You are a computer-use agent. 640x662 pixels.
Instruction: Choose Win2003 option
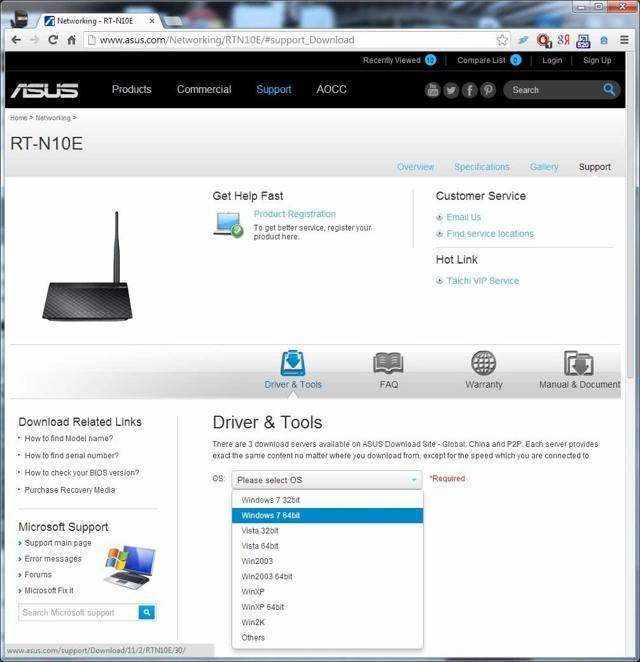click(x=327, y=561)
